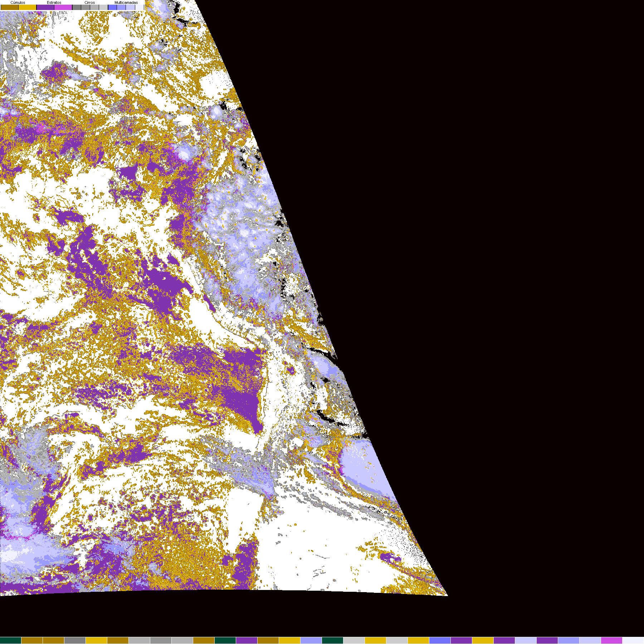The image size is (644, 644).
Task: Click the palest Multicamadas legend swatch
Action: click(140, 7)
